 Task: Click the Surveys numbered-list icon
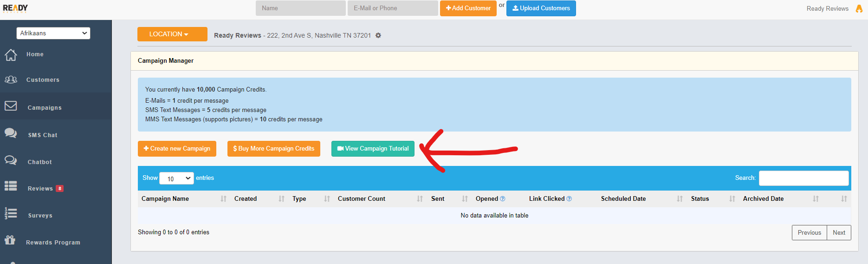[11, 213]
